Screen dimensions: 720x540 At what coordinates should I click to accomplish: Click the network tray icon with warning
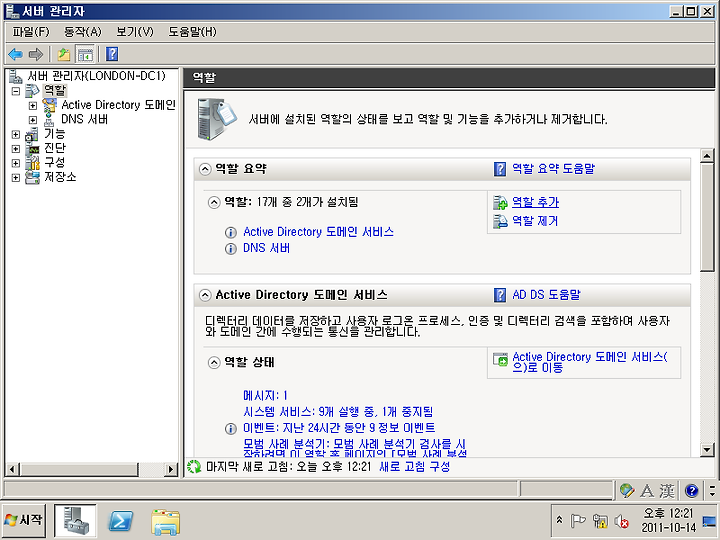(600, 521)
